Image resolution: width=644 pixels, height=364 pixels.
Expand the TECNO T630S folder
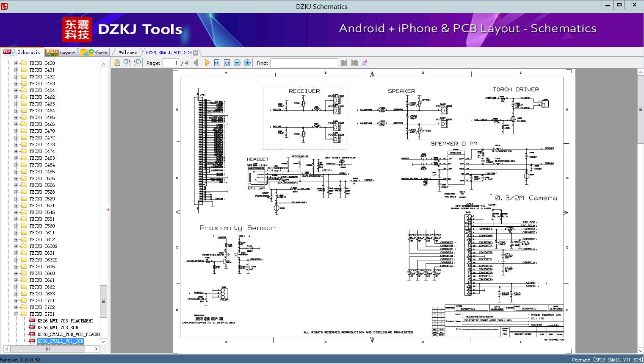click(x=17, y=246)
